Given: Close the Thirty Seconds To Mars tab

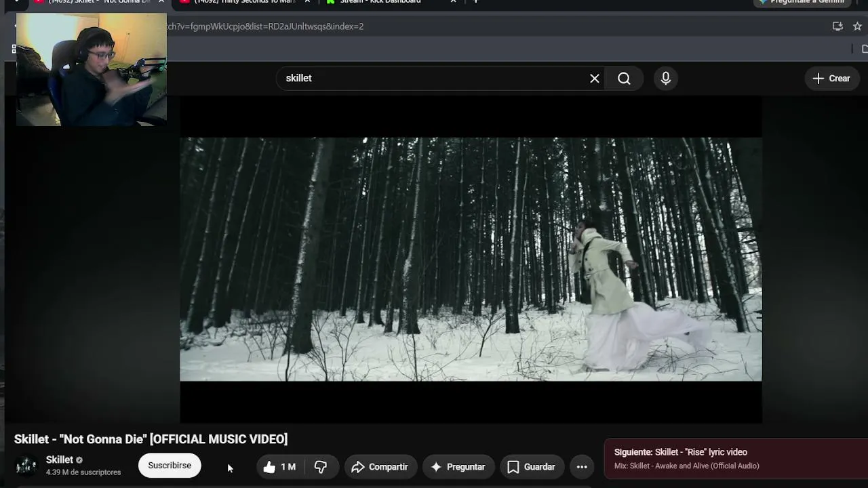Looking at the screenshot, I should click(307, 2).
